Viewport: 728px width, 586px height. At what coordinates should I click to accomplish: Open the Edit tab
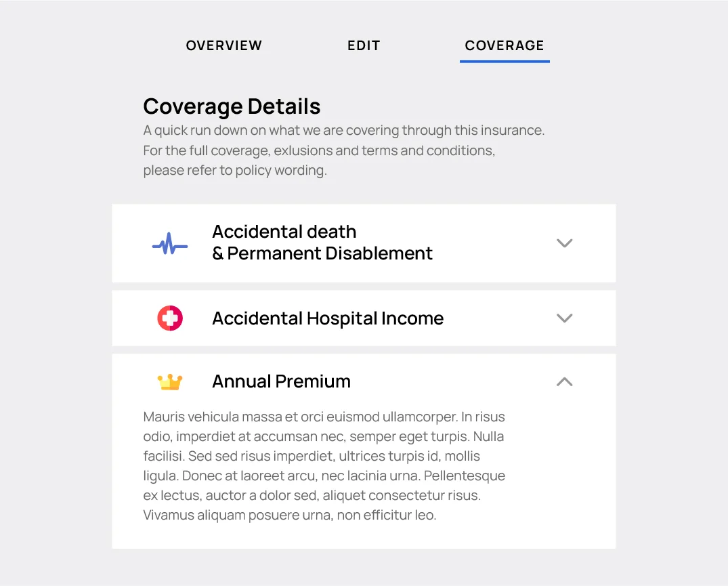click(x=364, y=45)
